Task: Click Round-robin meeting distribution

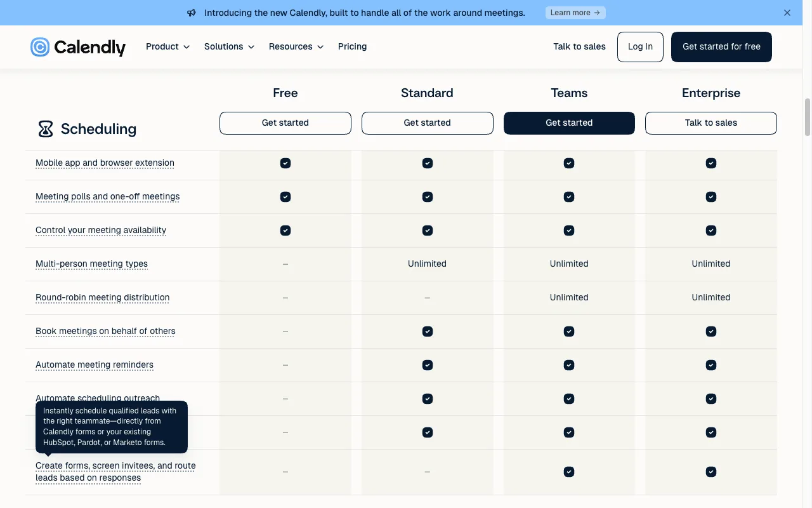Action: [x=102, y=298]
